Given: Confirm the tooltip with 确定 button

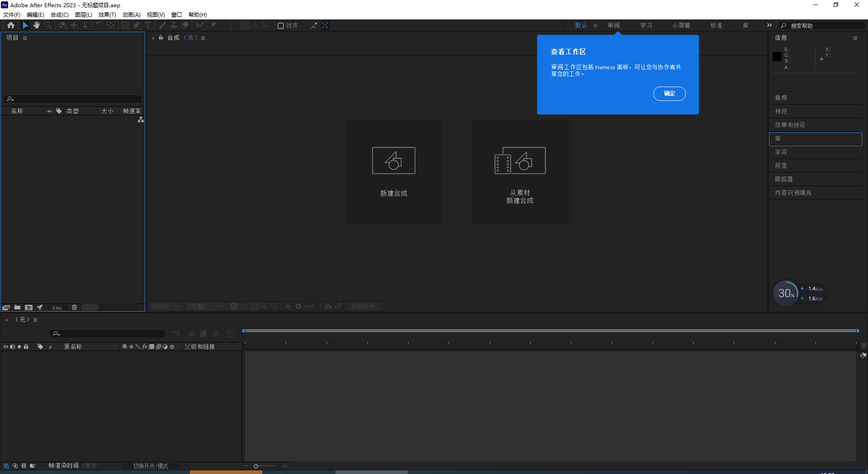Looking at the screenshot, I should (670, 94).
